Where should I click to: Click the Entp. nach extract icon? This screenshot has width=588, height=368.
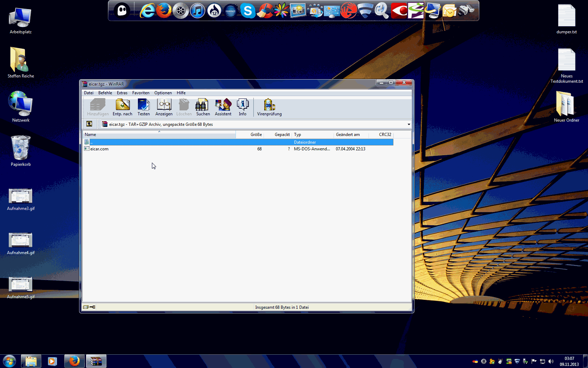point(122,107)
